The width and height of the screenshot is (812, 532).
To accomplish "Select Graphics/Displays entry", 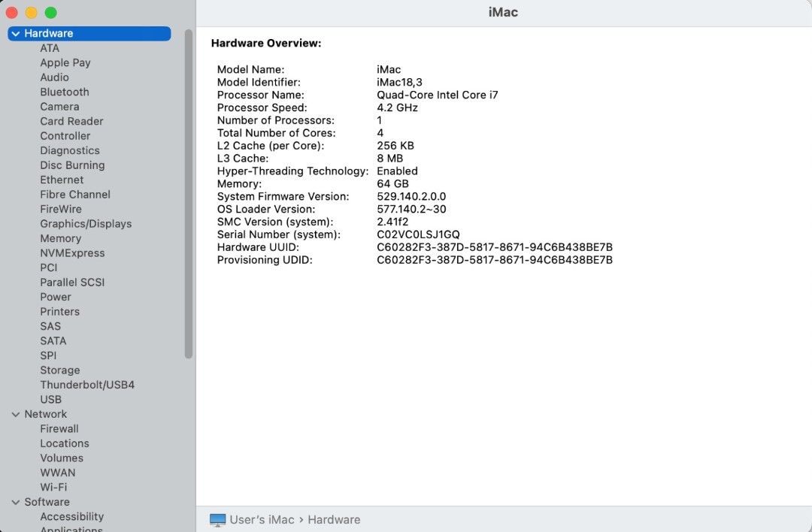I will [x=86, y=224].
